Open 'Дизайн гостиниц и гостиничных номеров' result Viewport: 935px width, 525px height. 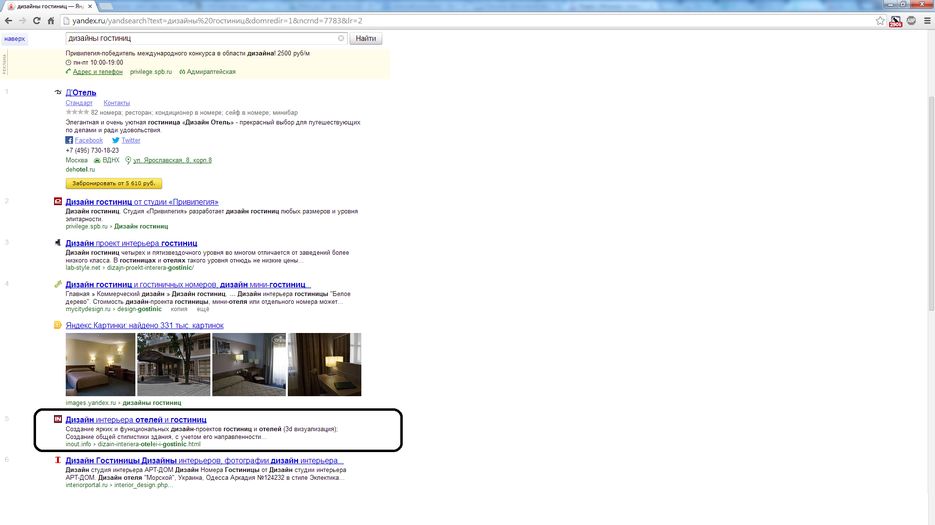click(x=188, y=285)
